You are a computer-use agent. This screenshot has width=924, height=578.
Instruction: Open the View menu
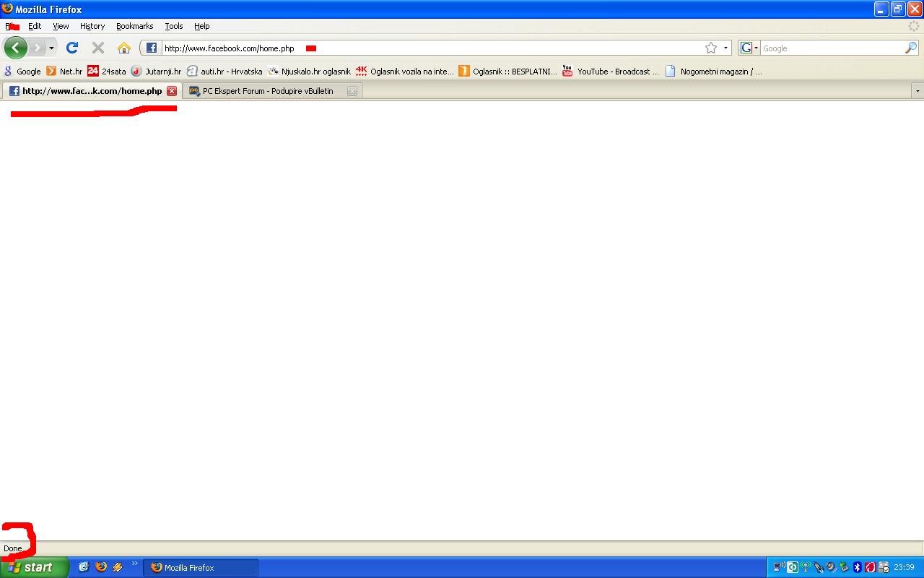(61, 26)
